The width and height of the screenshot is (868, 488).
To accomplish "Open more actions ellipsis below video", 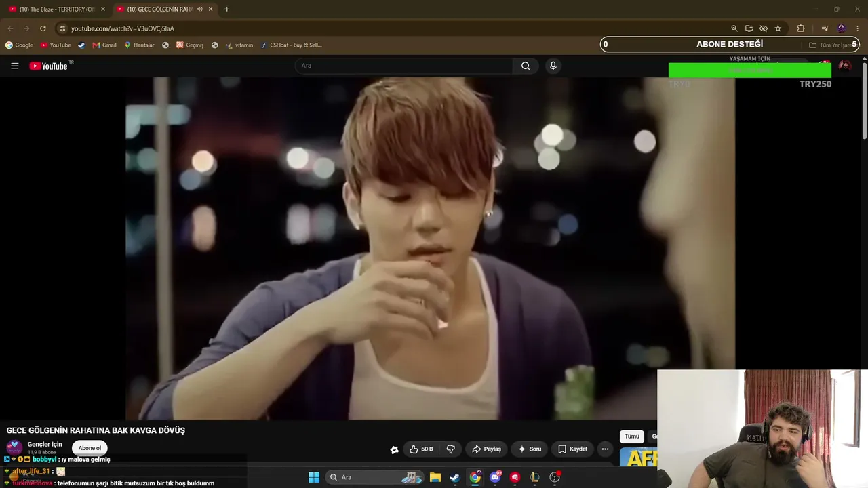I will tap(605, 449).
